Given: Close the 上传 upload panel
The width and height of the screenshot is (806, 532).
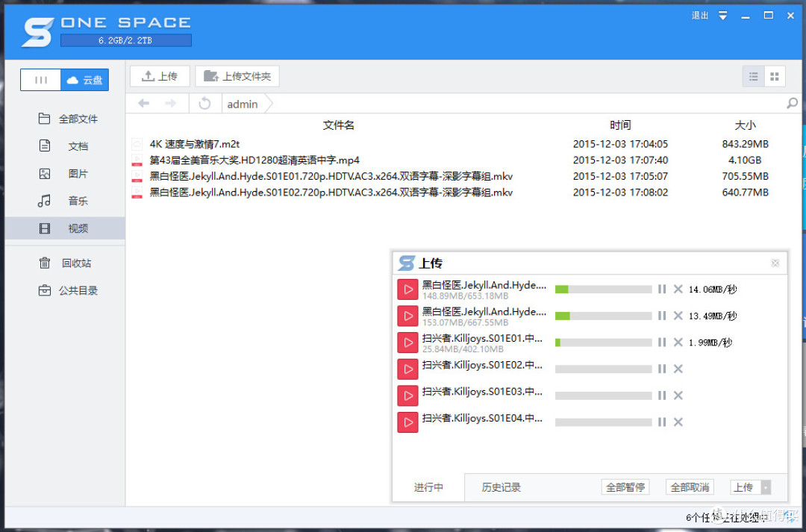Looking at the screenshot, I should tap(775, 263).
